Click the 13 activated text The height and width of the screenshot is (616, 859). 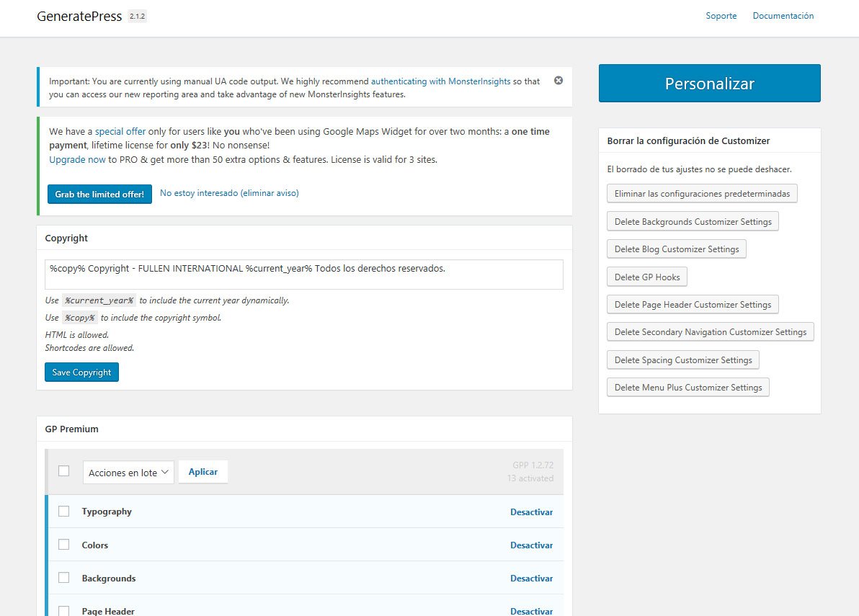[x=530, y=478]
